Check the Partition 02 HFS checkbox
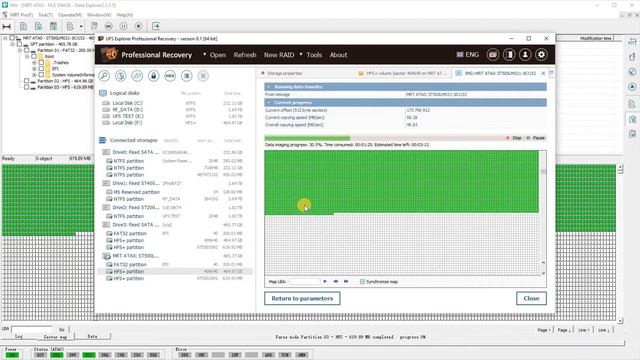The image size is (640, 360). (27, 81)
